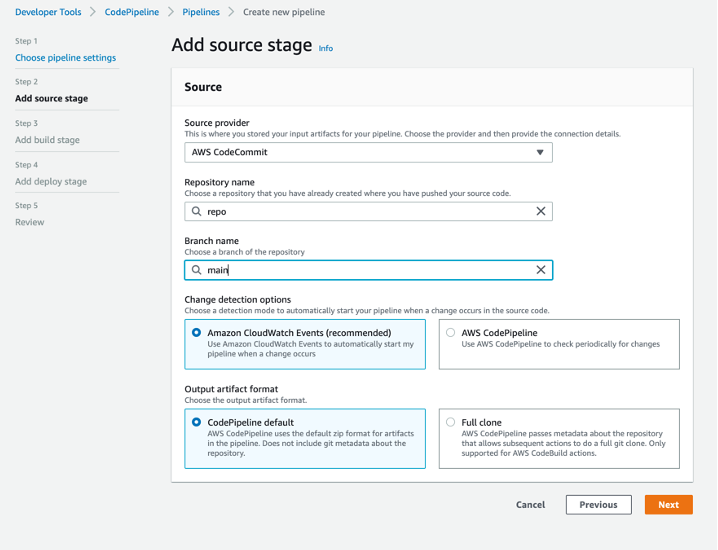The image size is (718, 550).
Task: Navigate to Pipelines breadcrumb
Action: [201, 12]
